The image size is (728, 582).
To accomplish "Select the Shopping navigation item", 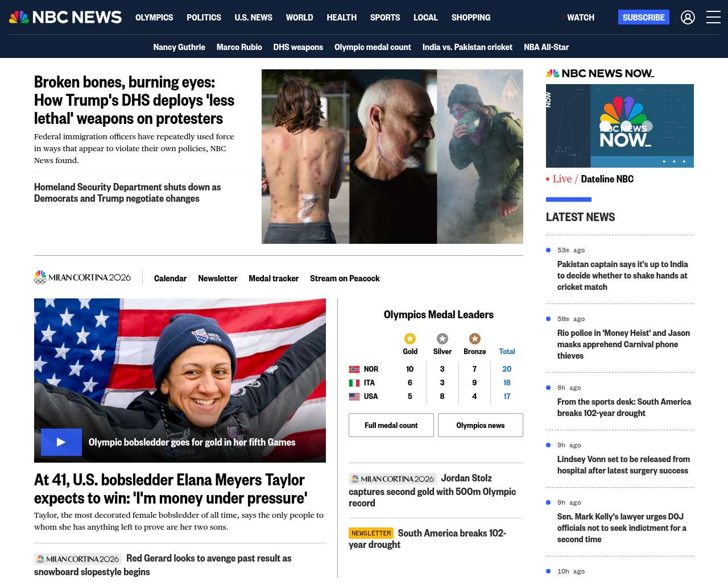I will [x=471, y=18].
